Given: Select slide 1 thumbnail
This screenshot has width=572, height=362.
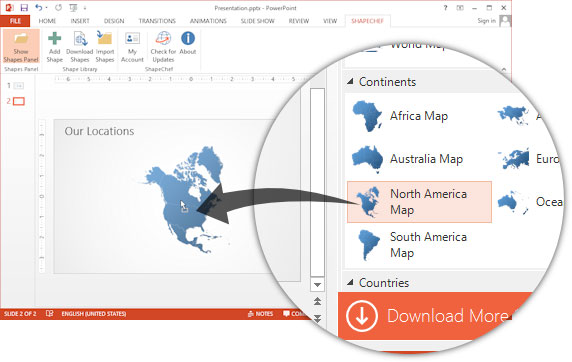Looking at the screenshot, I should (x=19, y=86).
